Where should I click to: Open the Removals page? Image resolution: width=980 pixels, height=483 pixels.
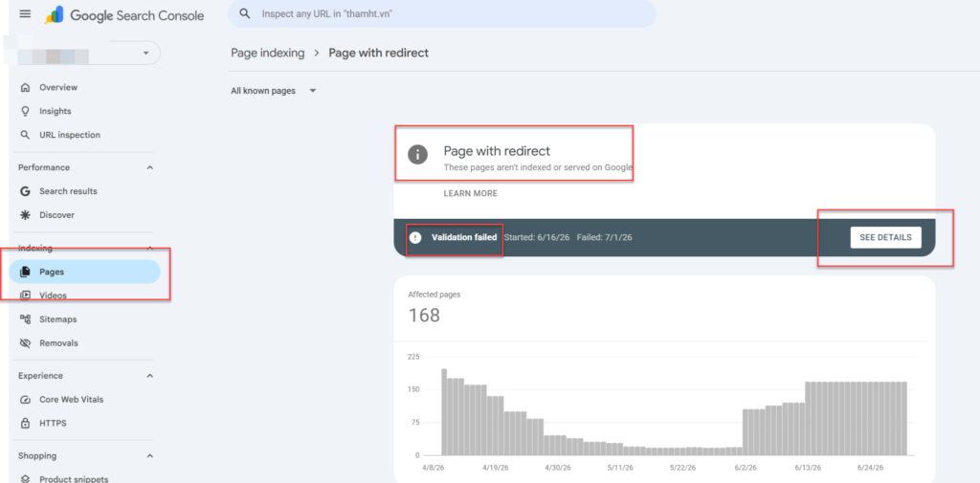coord(58,343)
